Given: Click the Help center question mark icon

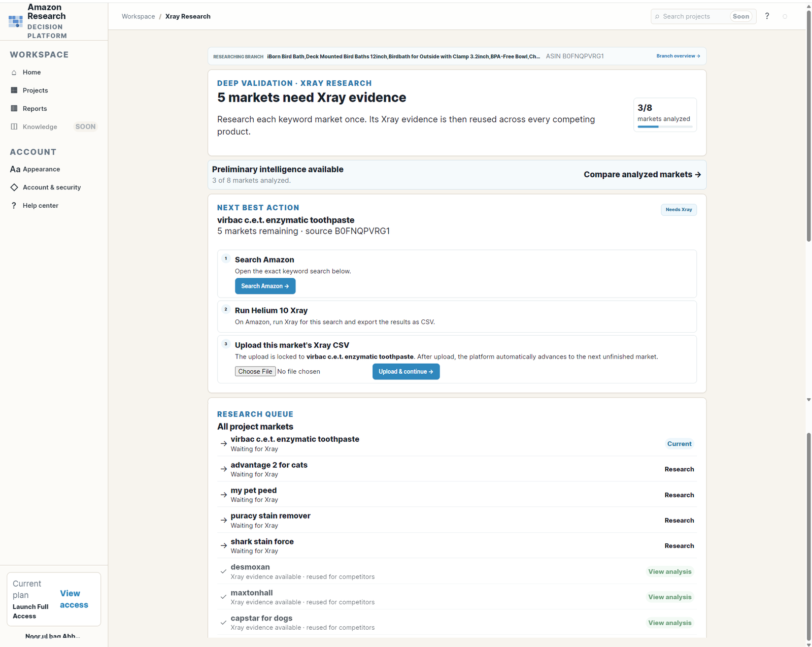Looking at the screenshot, I should click(x=14, y=206).
